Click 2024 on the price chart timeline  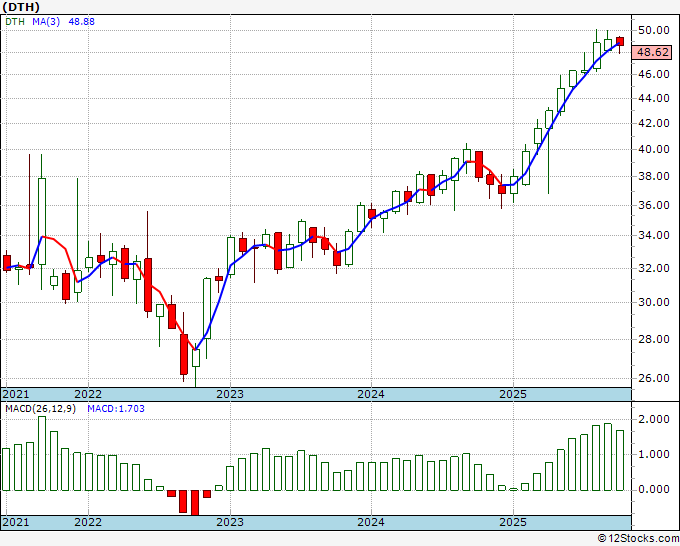[x=371, y=394]
